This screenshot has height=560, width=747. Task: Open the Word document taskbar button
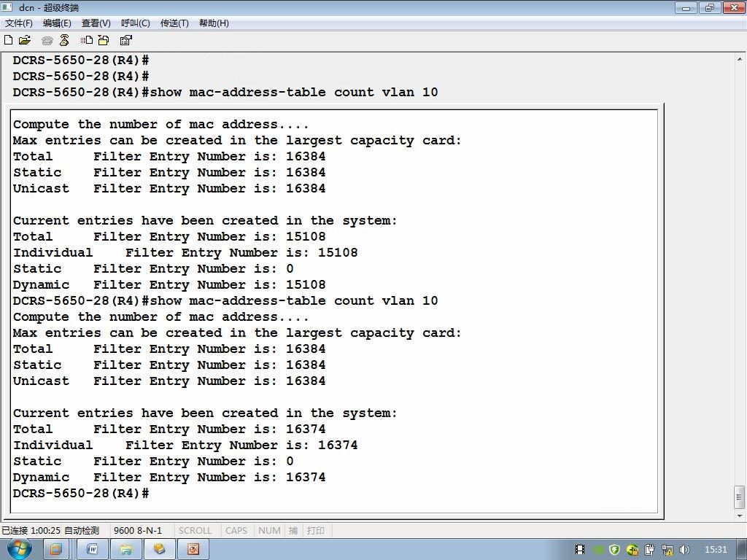click(x=92, y=550)
